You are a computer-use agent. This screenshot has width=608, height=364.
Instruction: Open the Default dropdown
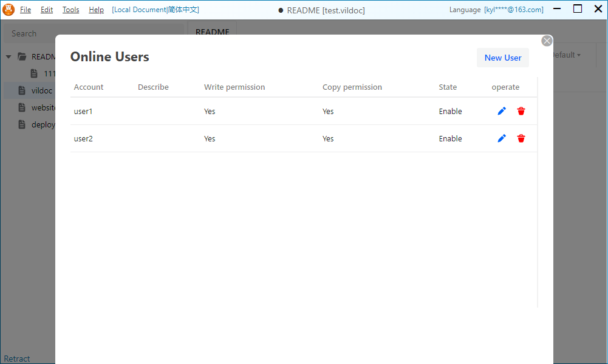click(566, 55)
